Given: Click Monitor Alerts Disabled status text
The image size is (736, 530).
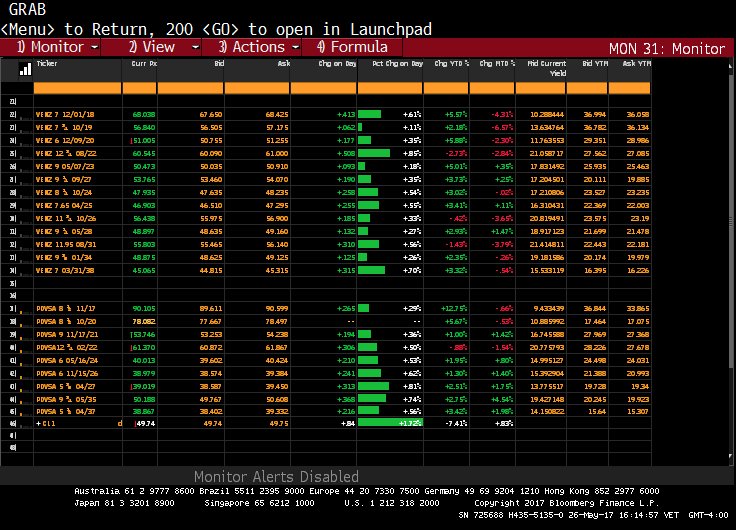Looking at the screenshot, I should [275, 477].
